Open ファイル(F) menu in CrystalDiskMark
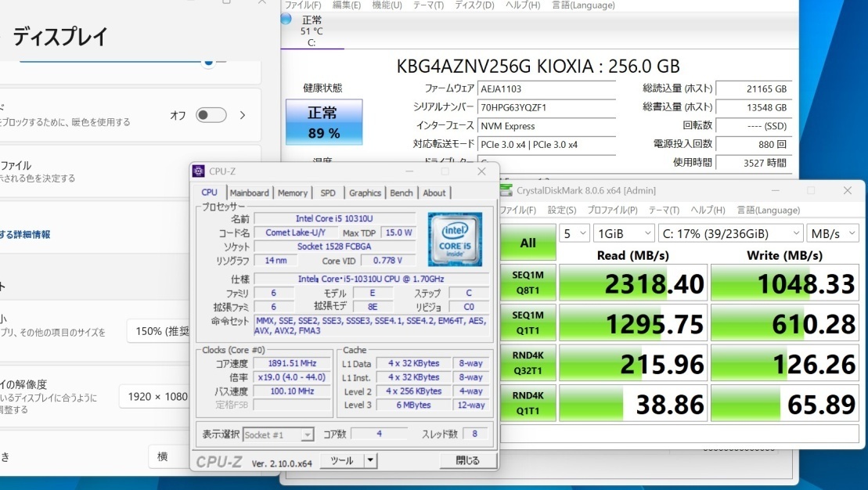Viewport: 868px width, 490px height. pyautogui.click(x=518, y=211)
